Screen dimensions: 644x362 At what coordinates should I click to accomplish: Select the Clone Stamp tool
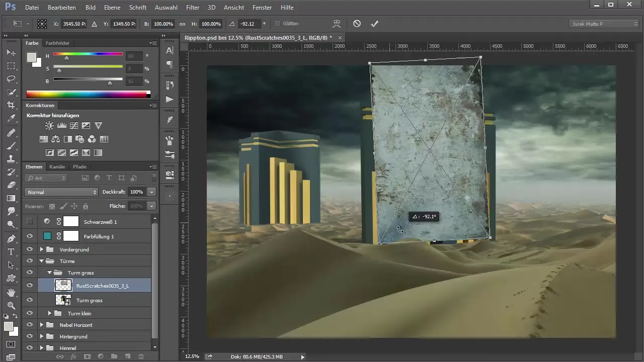11,159
